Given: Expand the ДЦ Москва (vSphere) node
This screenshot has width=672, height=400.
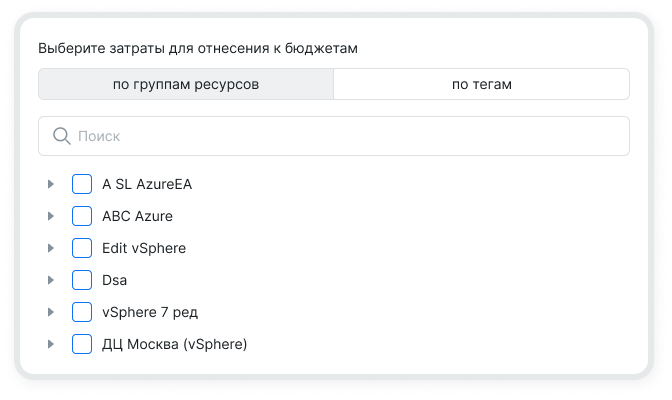Looking at the screenshot, I should click(x=50, y=344).
